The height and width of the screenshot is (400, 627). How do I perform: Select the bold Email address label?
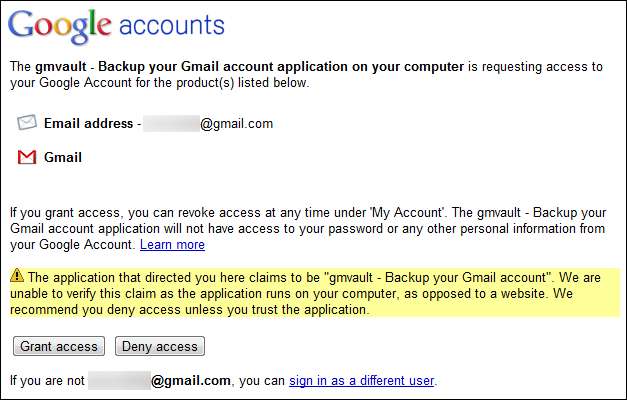pos(88,124)
